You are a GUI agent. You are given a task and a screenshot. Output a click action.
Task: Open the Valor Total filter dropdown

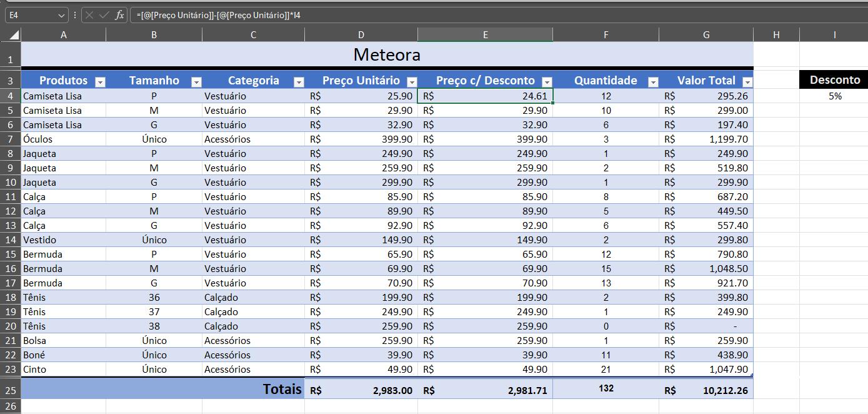pyautogui.click(x=747, y=81)
